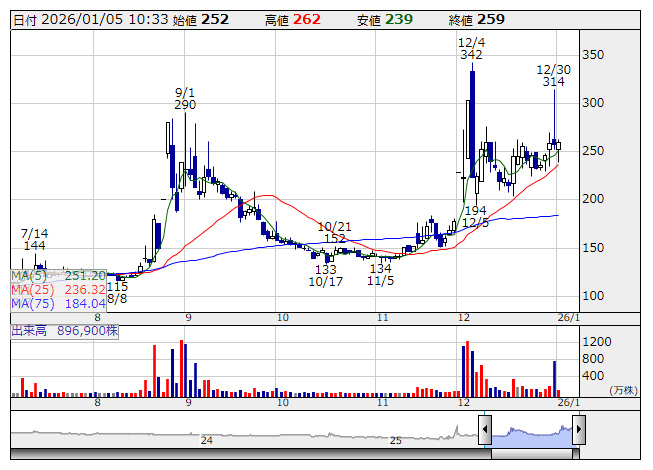
Task: Click the left range slider handle
Action: [485, 431]
